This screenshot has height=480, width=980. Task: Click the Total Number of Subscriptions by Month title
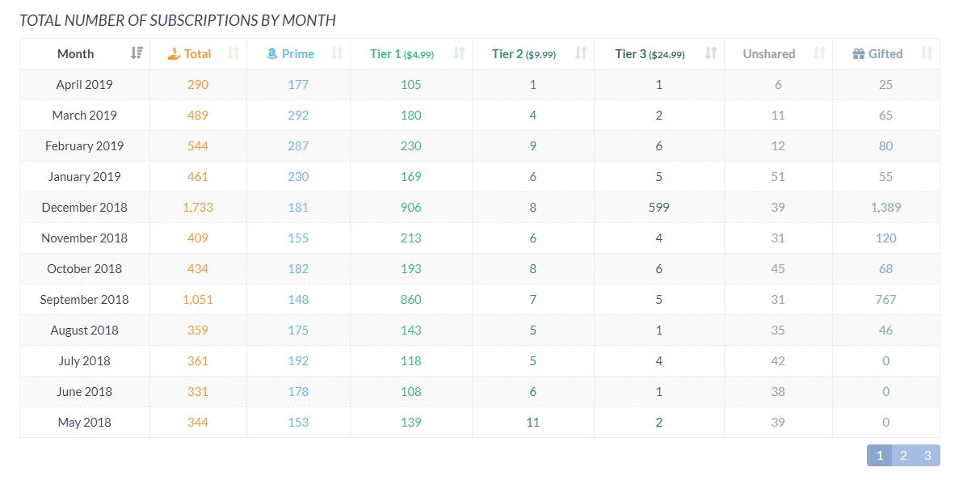pyautogui.click(x=178, y=20)
